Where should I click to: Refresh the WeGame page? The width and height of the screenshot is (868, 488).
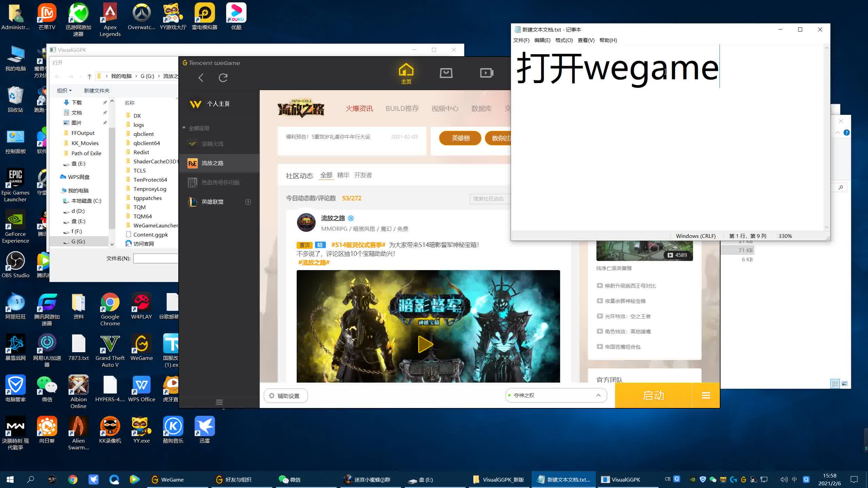point(223,78)
